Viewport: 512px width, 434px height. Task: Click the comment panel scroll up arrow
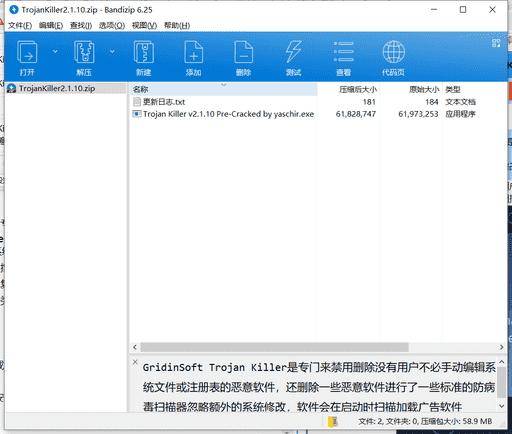pyautogui.click(x=502, y=362)
